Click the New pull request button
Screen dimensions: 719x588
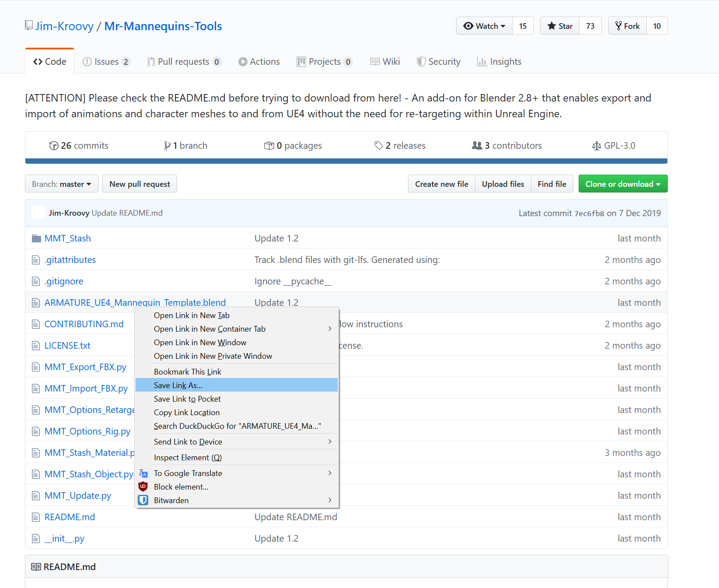[140, 184]
